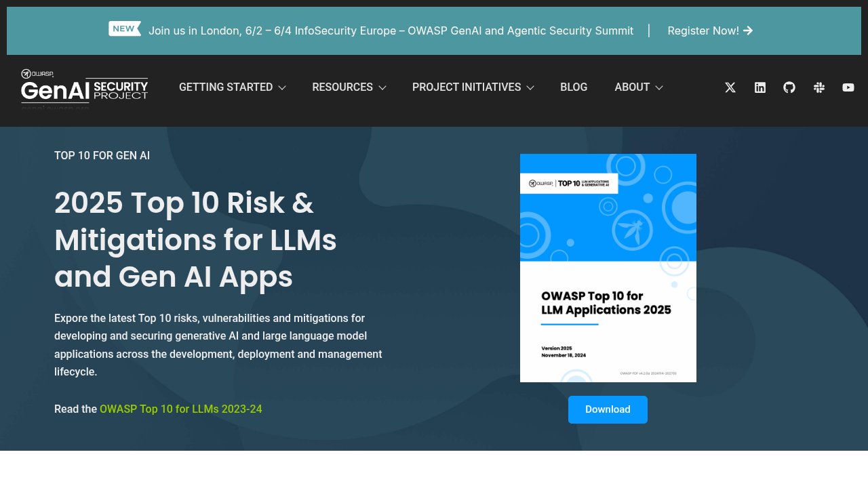Viewport: 868px width, 488px height.
Task: Click the blue Download button
Action: pos(608,409)
